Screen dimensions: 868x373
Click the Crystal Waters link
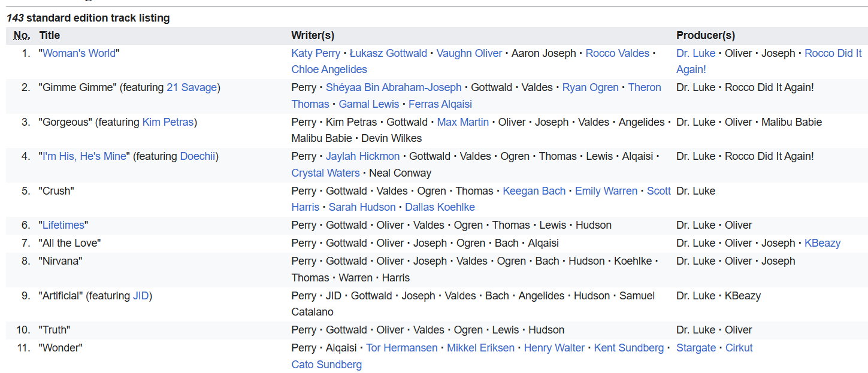tap(325, 173)
